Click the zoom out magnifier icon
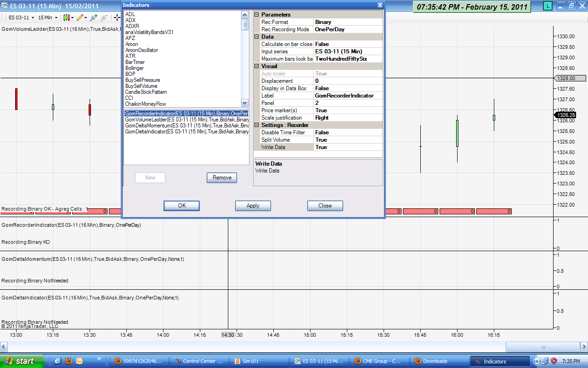The height and width of the screenshot is (368, 588). coord(104,17)
